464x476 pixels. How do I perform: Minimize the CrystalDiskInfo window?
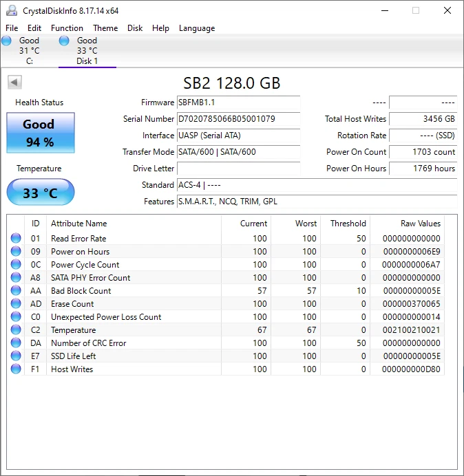[x=385, y=10]
